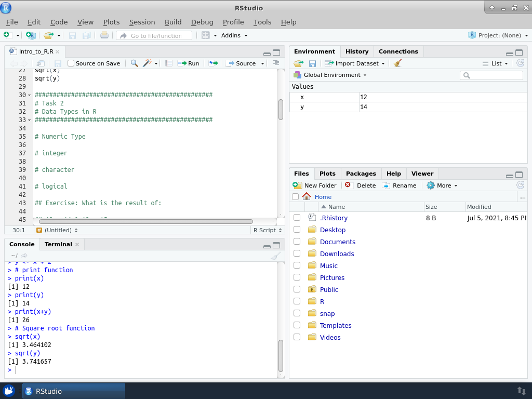Run the current line with Run button
532x399 pixels.
[189, 63]
